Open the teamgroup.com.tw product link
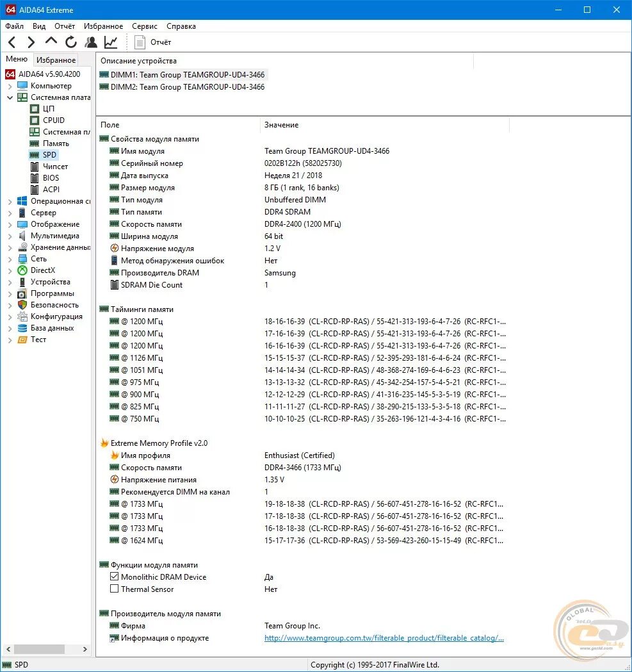 (384, 637)
